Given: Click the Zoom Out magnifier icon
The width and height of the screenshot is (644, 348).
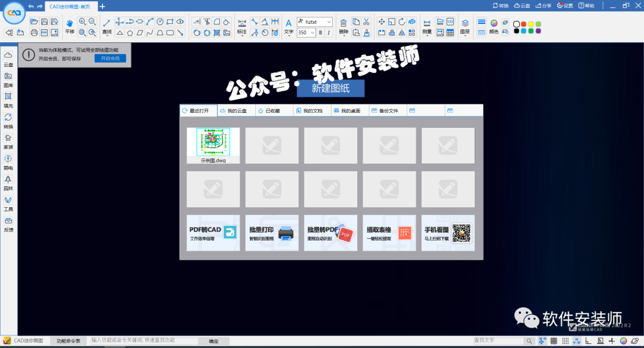Looking at the screenshot, I should 92,22.
